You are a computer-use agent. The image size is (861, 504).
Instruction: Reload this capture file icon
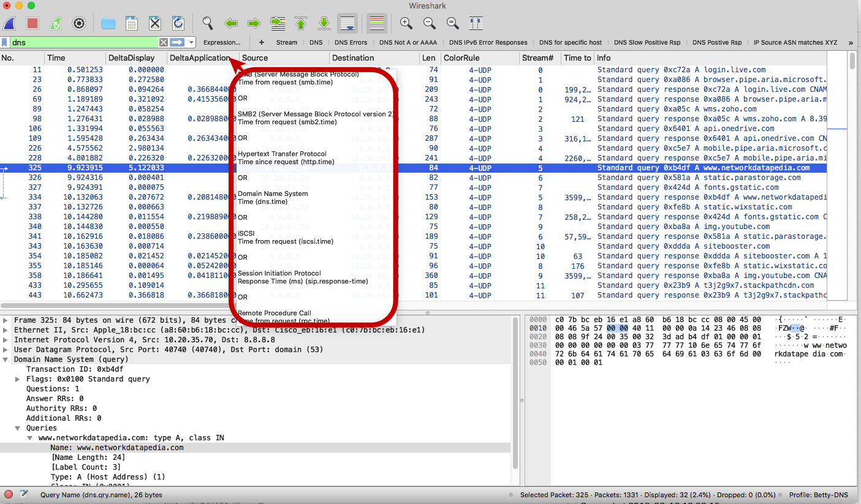tap(178, 23)
